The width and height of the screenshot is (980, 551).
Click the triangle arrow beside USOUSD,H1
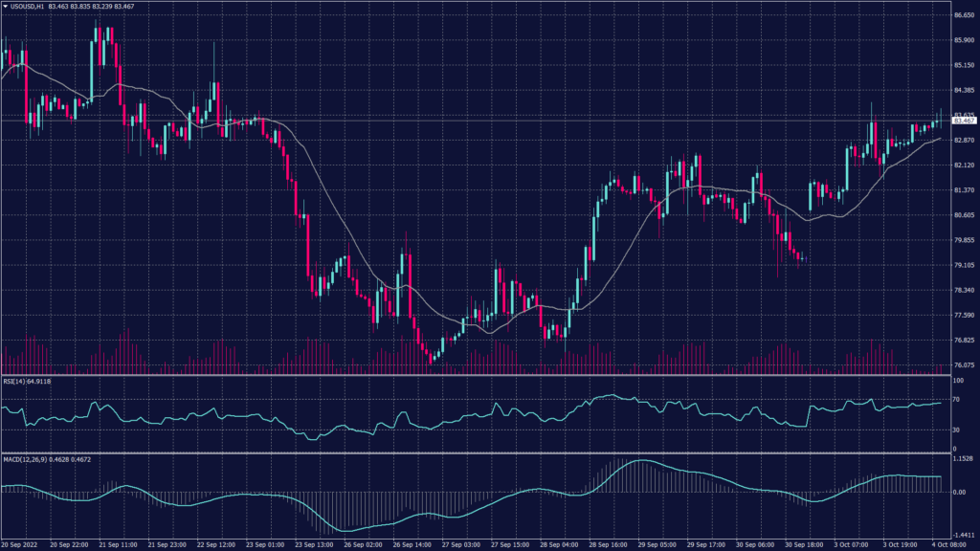tap(5, 6)
